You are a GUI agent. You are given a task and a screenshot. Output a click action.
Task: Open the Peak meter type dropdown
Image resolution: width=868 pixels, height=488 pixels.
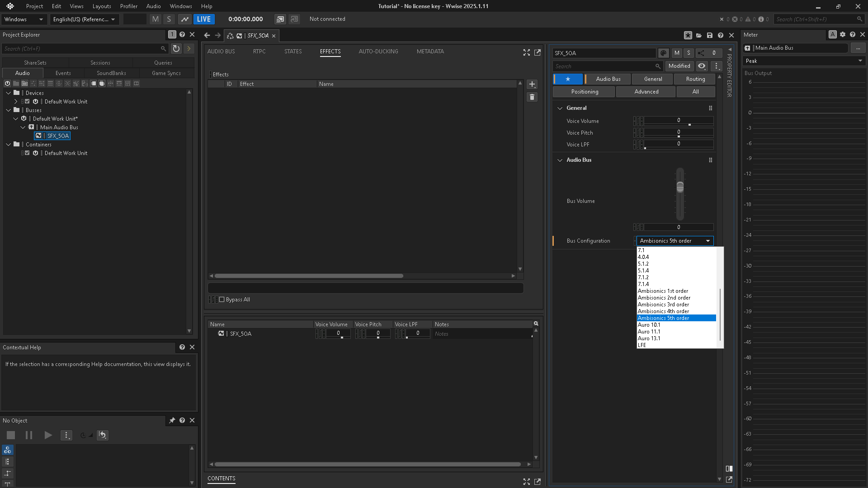pyautogui.click(x=804, y=61)
